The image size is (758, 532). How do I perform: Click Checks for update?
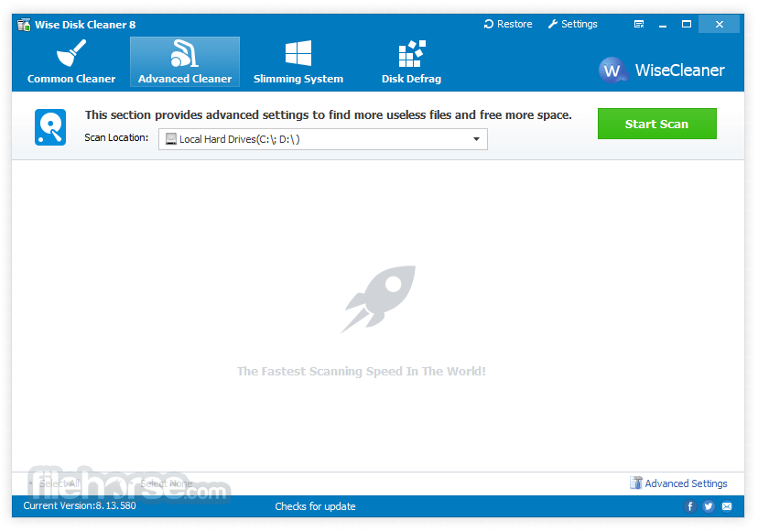point(315,506)
